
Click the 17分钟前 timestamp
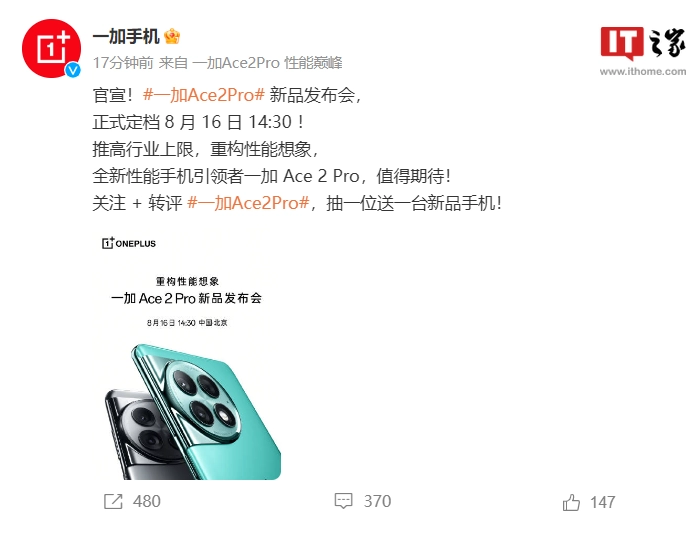[x=123, y=63]
